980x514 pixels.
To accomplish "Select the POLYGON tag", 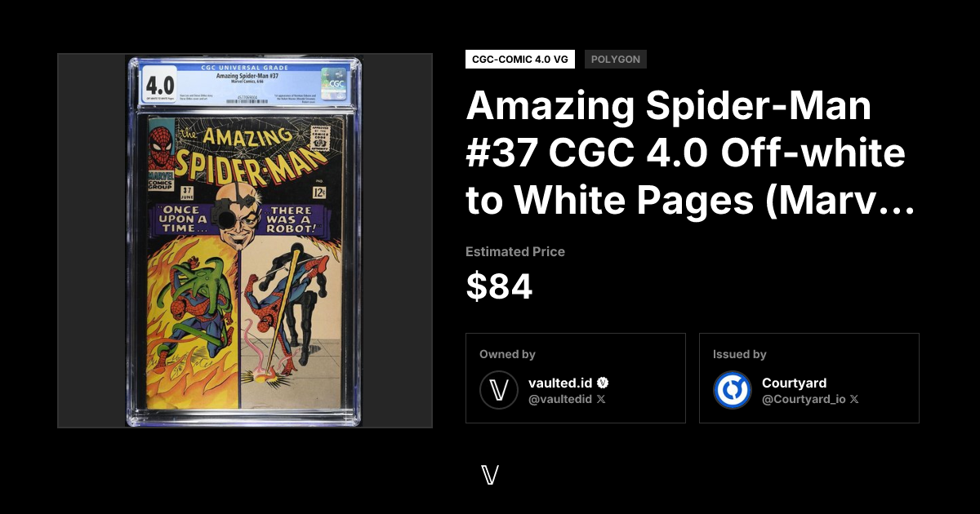I will [616, 60].
